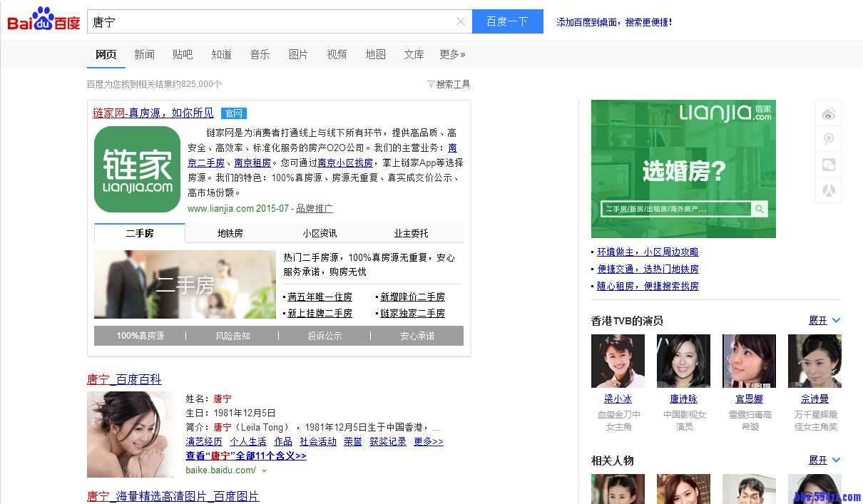863x504 pixels.
Task: Click the 百度一下 search button
Action: 507,21
